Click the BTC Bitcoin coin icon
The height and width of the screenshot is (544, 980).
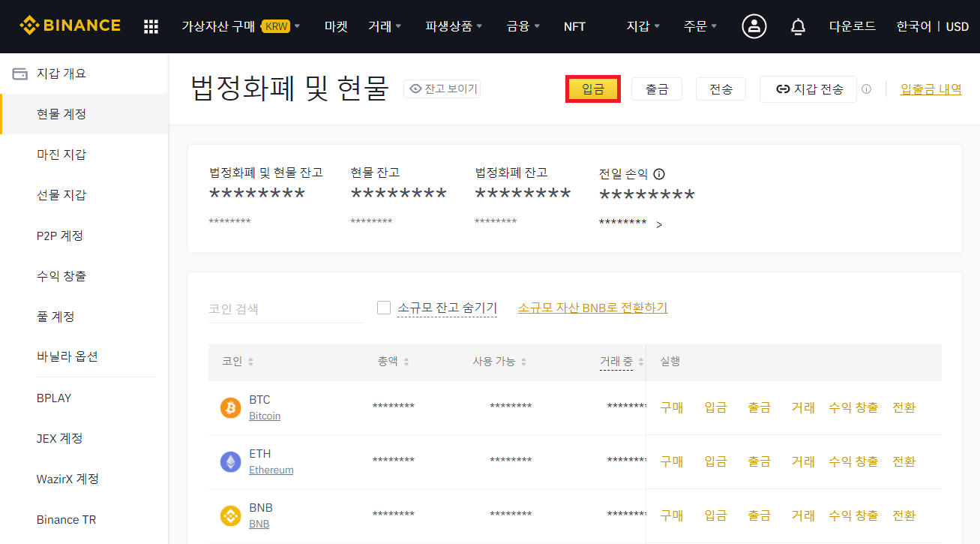click(x=230, y=407)
